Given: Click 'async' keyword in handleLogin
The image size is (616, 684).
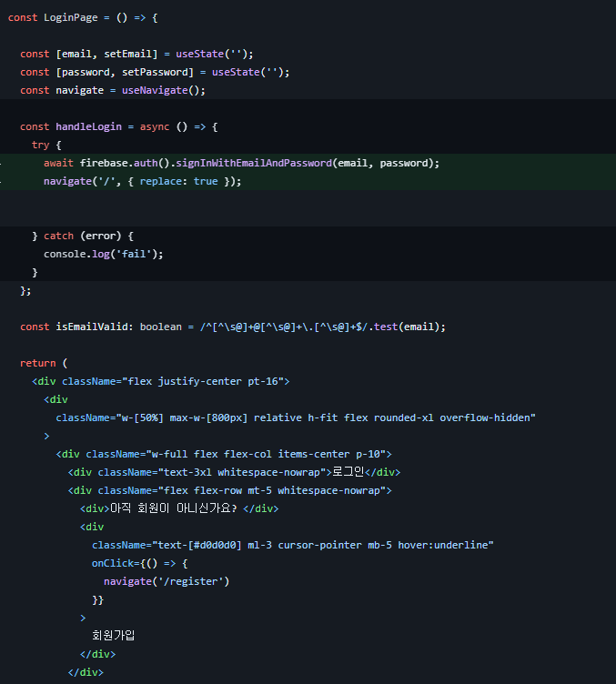Looking at the screenshot, I should point(155,127).
